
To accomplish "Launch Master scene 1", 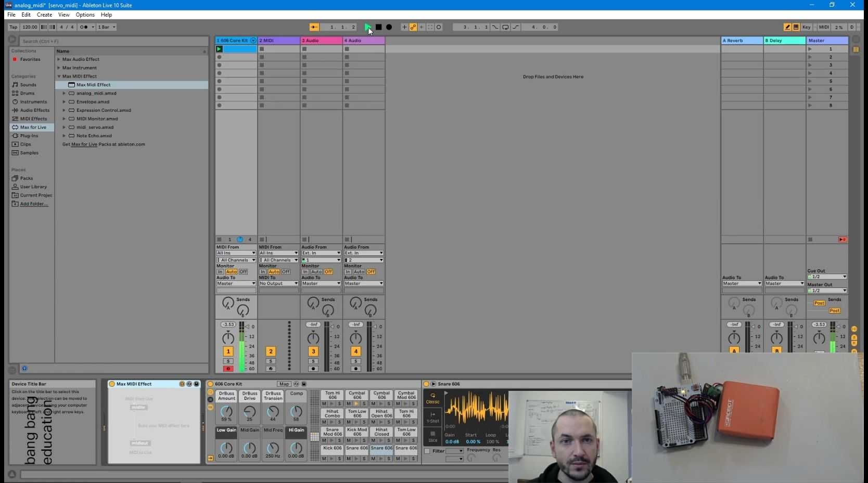I will [810, 49].
